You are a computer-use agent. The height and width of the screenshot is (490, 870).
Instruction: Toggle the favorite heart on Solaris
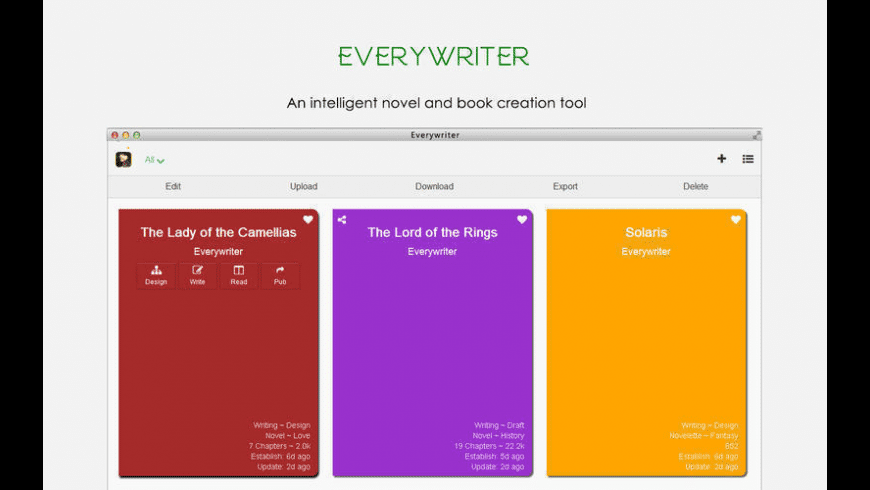click(736, 220)
